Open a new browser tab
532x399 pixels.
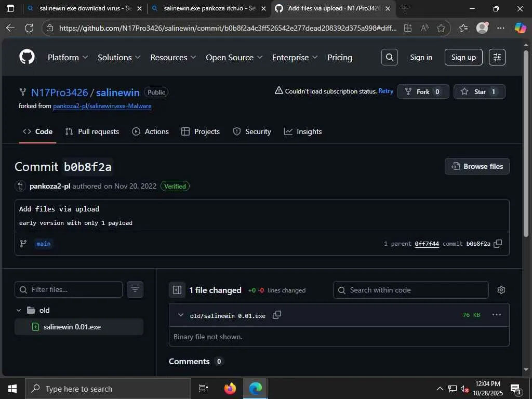(405, 8)
